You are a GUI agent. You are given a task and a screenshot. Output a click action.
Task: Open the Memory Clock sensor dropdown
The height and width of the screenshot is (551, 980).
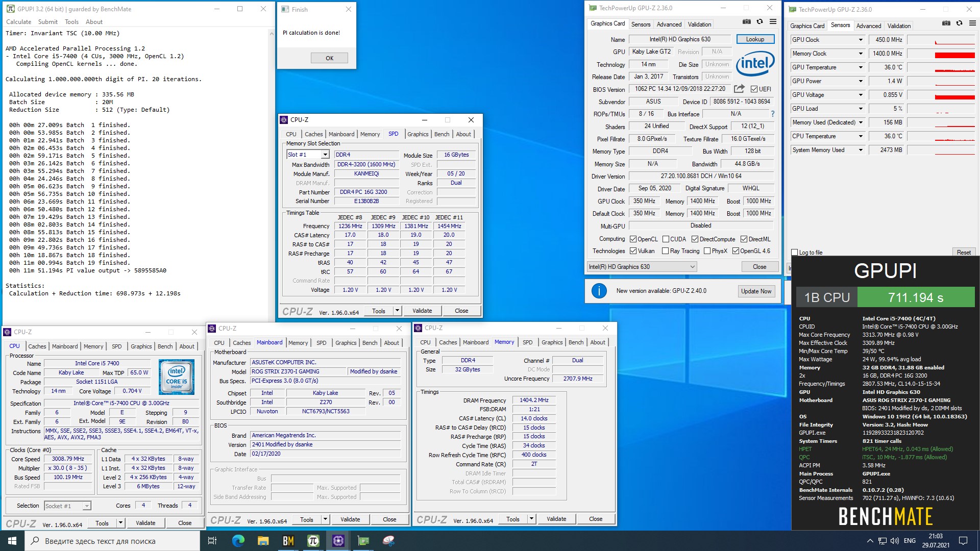point(861,54)
